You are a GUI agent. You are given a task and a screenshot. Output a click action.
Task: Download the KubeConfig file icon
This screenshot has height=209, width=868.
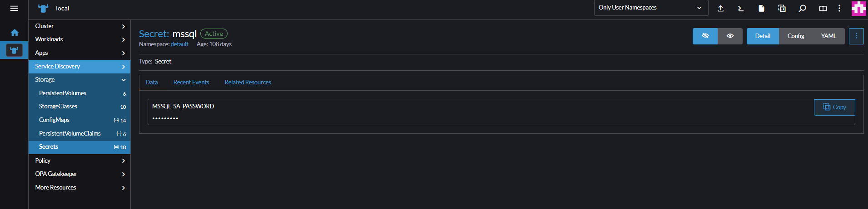(761, 8)
